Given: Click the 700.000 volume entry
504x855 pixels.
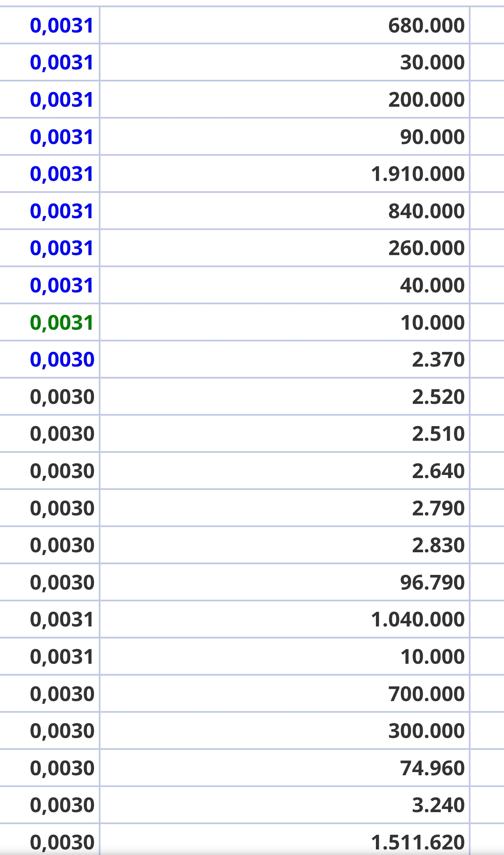Looking at the screenshot, I should 426,694.
